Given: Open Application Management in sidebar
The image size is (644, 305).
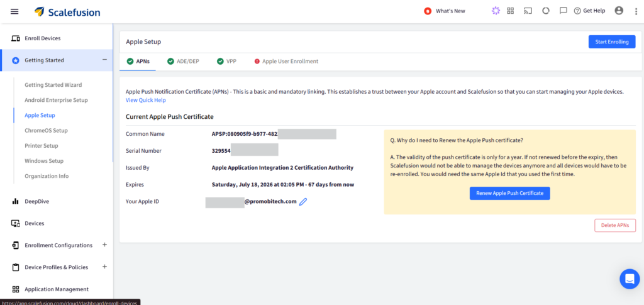Looking at the screenshot, I should pos(57,289).
